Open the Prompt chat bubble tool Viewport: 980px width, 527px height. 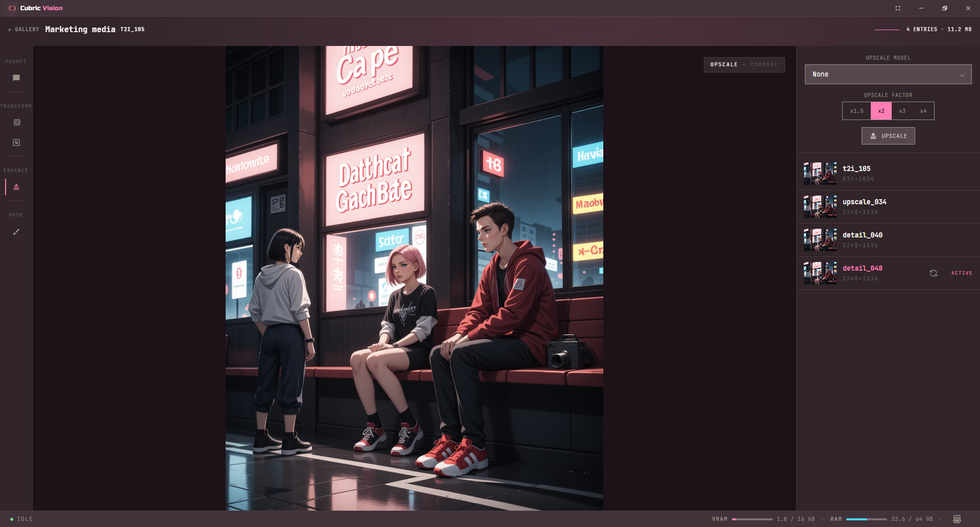coord(16,78)
